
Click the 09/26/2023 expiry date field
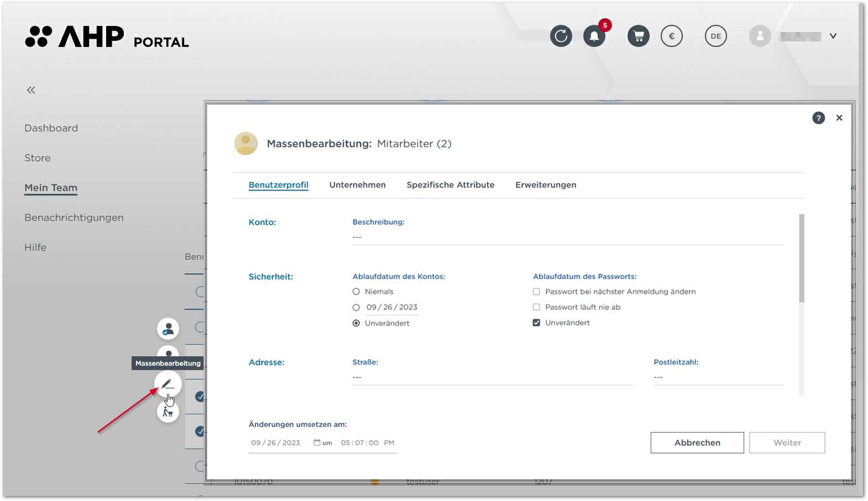(x=392, y=308)
